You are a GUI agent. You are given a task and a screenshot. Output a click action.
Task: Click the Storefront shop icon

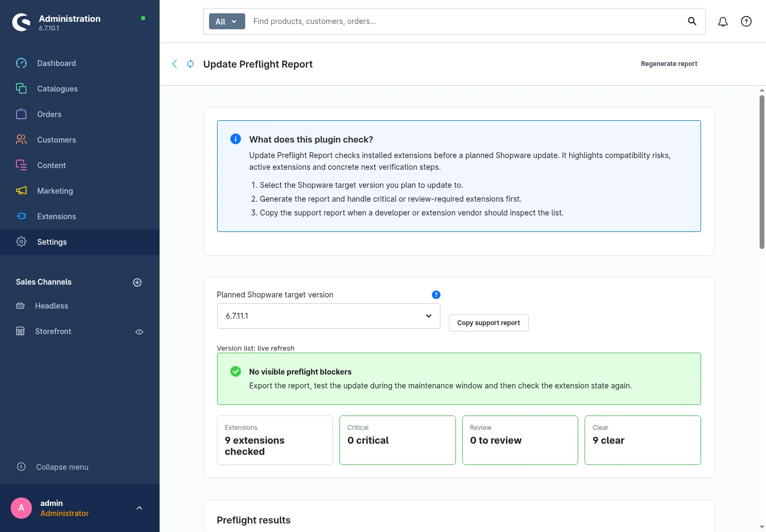point(20,331)
